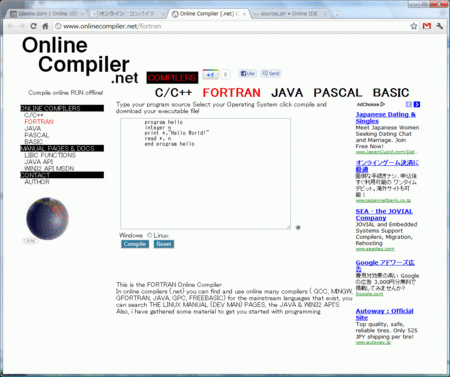This screenshot has width=450, height=377.
Task: Open the browser home page icon
Action: [x=45, y=26]
